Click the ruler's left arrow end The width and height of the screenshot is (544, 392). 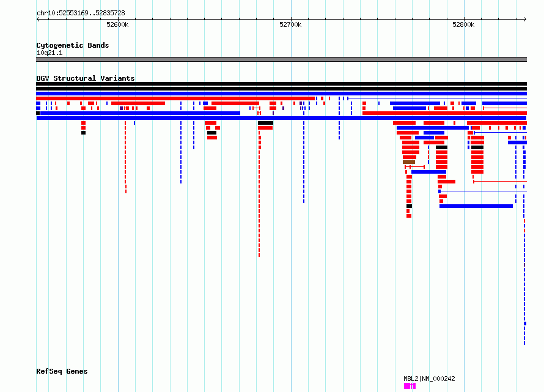click(x=38, y=20)
